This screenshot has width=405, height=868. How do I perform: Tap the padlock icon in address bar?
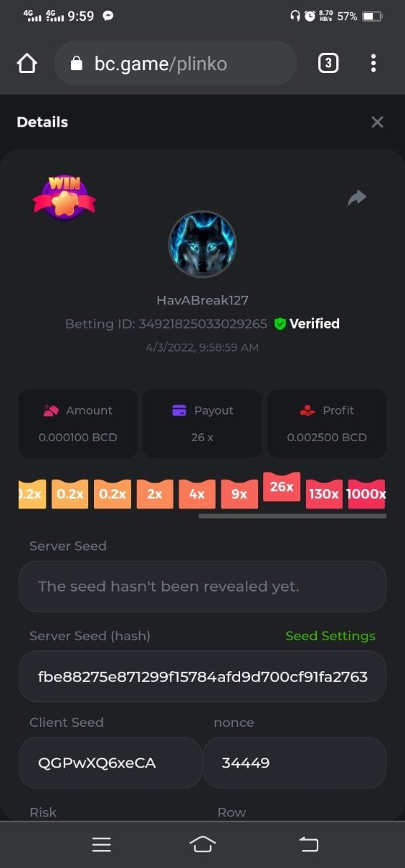click(77, 64)
